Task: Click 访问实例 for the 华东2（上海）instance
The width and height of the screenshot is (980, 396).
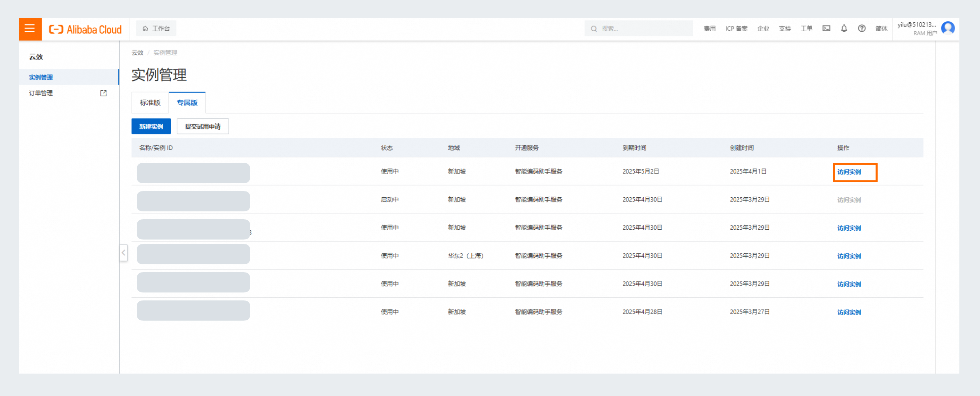Action: coord(849,256)
